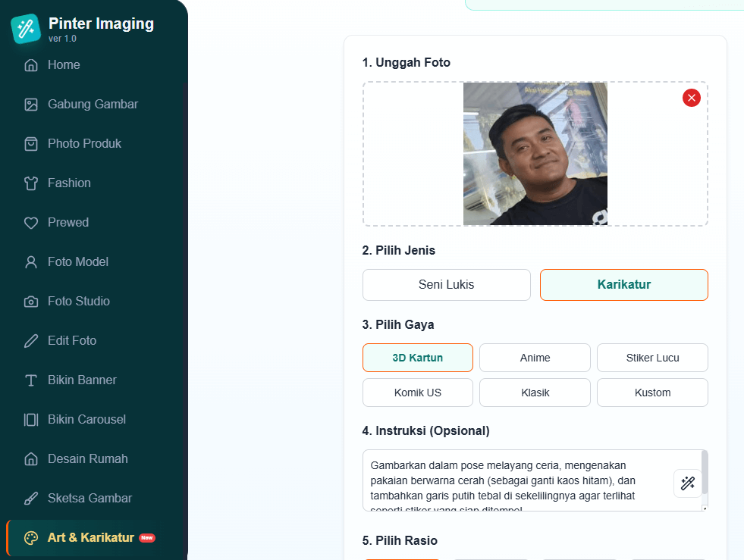
Task: Select Karikatur type option
Action: (623, 285)
